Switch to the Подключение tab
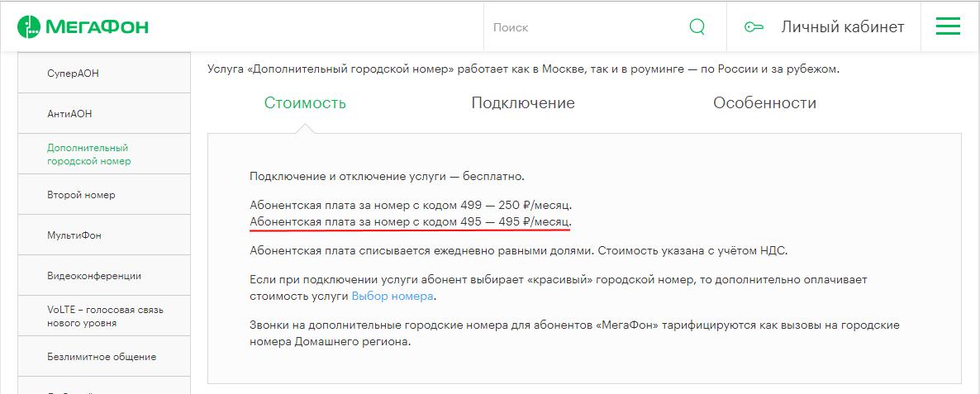 (x=523, y=103)
